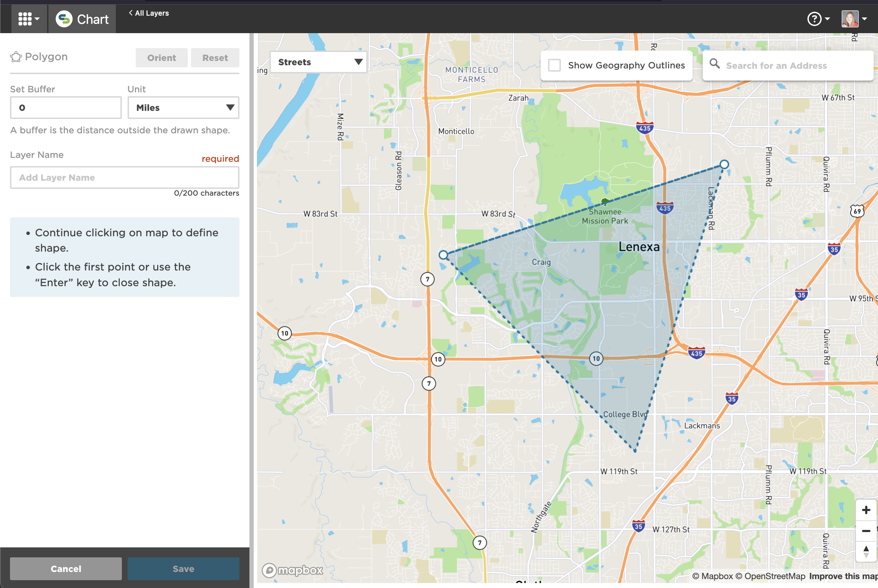This screenshot has height=588, width=878.
Task: Click the Save button
Action: tap(183, 568)
